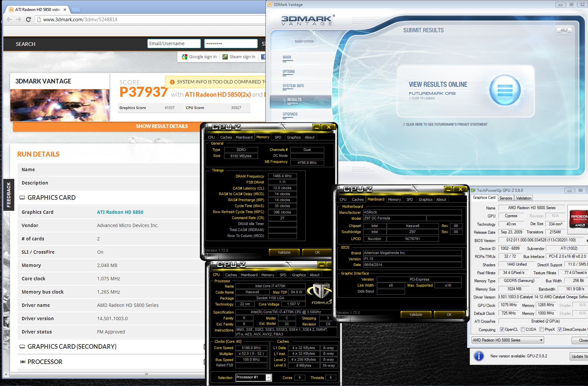The image size is (588, 386).
Task: Open UPGRADE in the 3DMark Vantage sidebar
Action: click(290, 114)
